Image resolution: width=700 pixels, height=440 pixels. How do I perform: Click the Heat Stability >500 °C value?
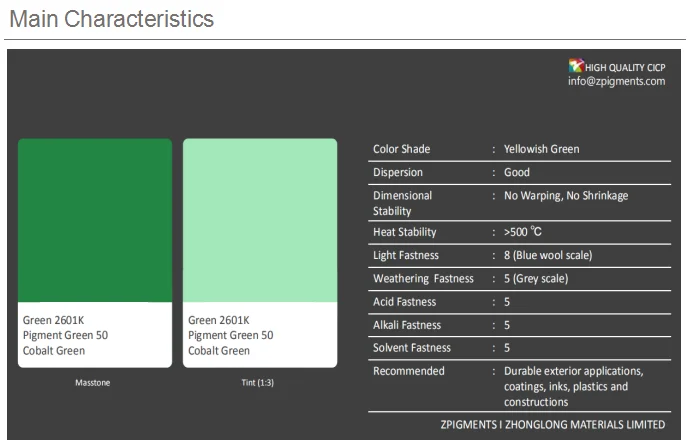click(523, 232)
